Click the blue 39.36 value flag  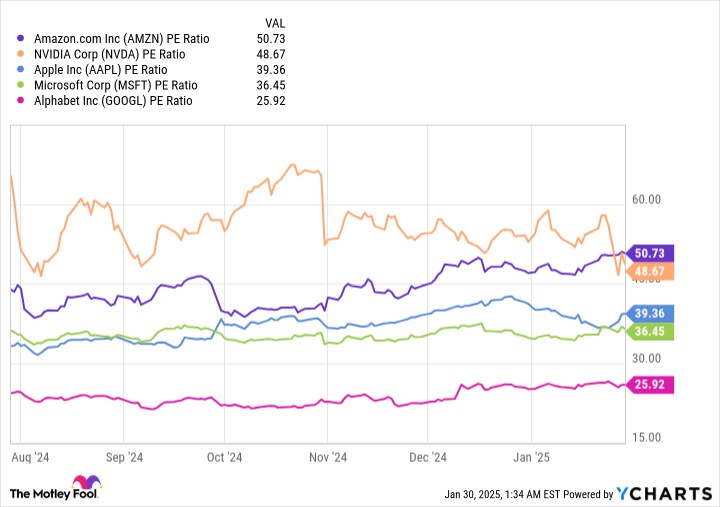[649, 313]
